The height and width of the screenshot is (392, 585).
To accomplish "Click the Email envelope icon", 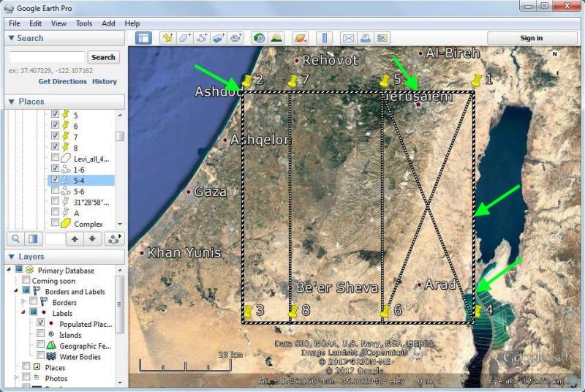I will (x=348, y=38).
